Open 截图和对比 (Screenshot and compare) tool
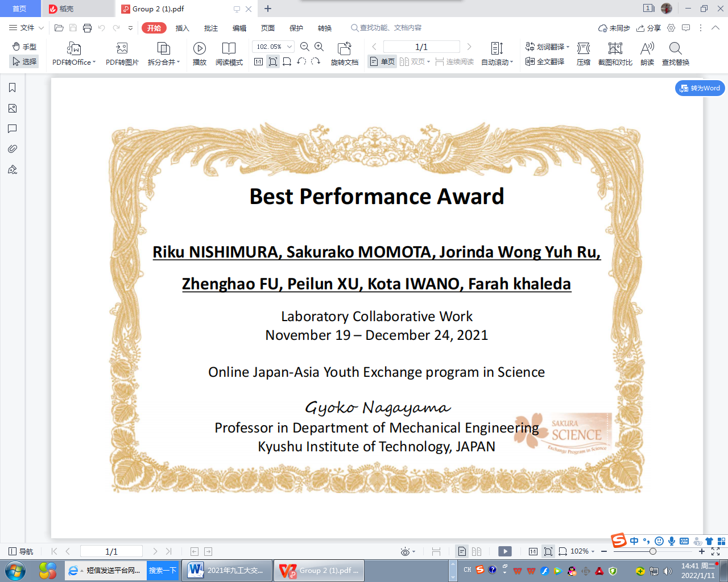 [x=615, y=49]
